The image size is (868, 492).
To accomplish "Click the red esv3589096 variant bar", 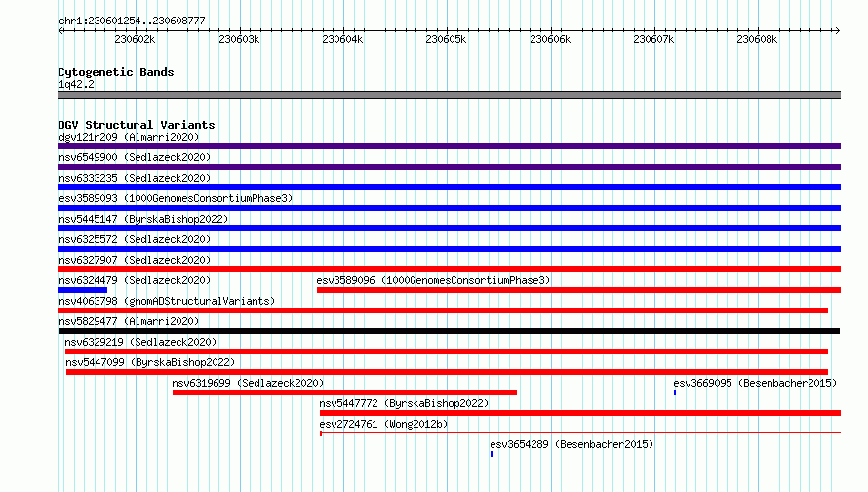I will [x=578, y=290].
